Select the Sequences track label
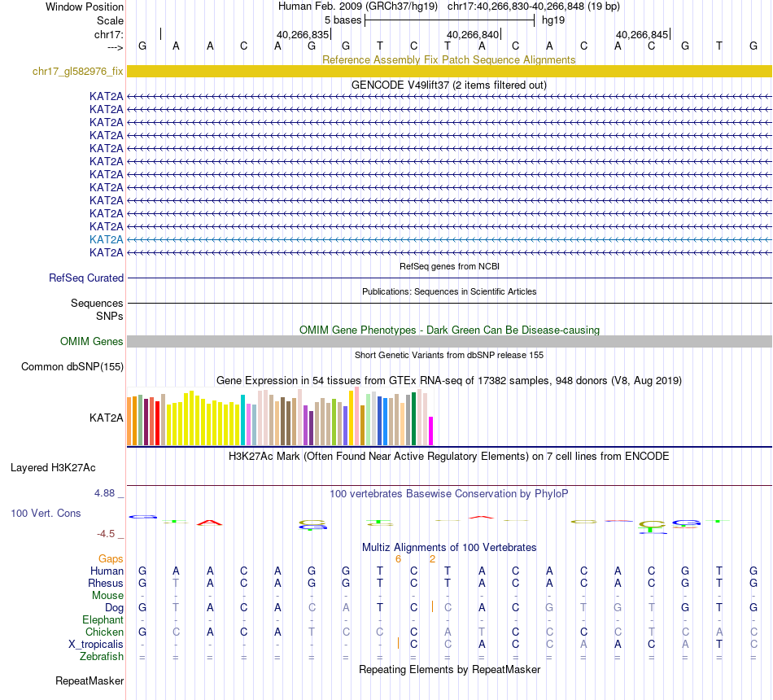773x700 pixels. tap(97, 304)
